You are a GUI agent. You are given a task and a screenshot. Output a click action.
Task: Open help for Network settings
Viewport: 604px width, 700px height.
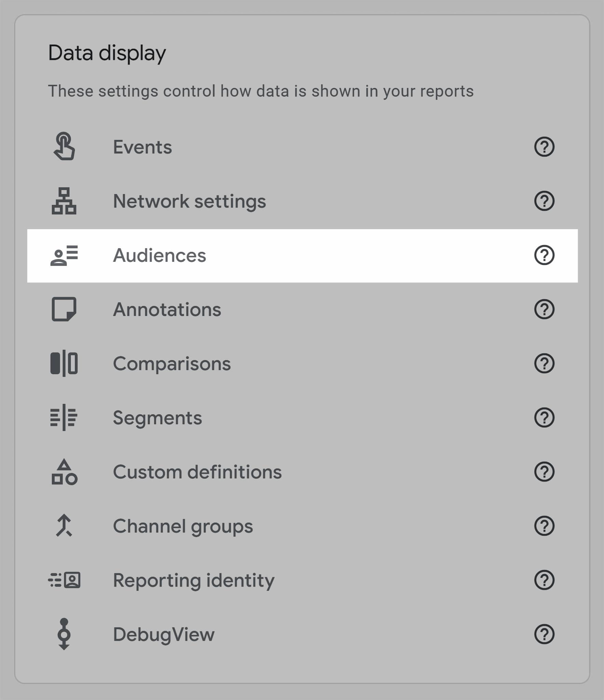tap(544, 201)
